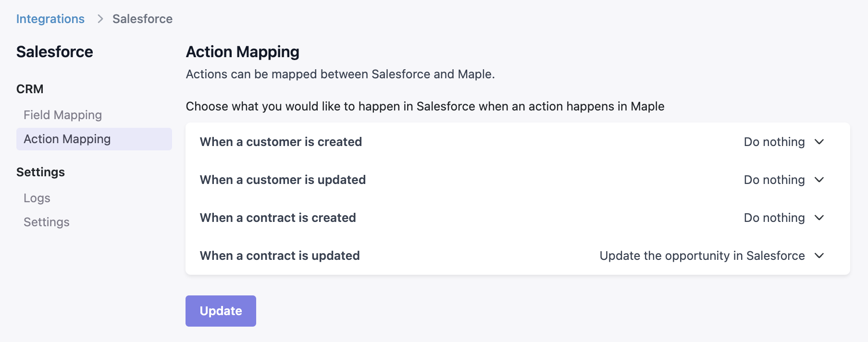Click the Integrations breadcrumb link
This screenshot has width=868, height=342.
click(x=50, y=19)
